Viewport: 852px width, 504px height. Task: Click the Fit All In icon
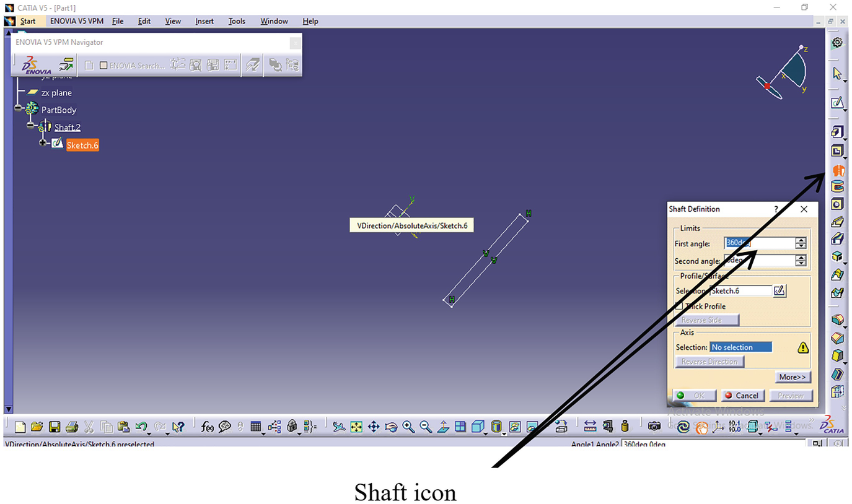(x=356, y=427)
